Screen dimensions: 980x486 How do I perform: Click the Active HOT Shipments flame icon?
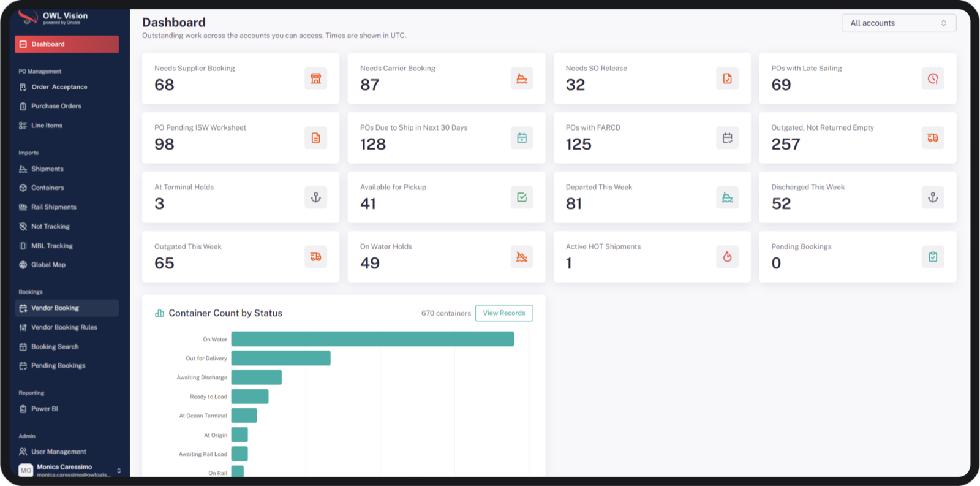point(727,257)
